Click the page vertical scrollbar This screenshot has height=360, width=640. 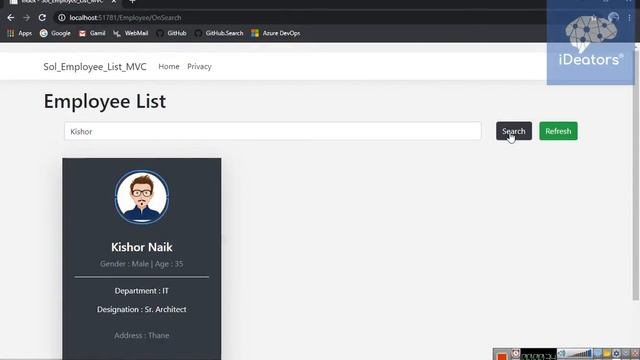point(636,176)
